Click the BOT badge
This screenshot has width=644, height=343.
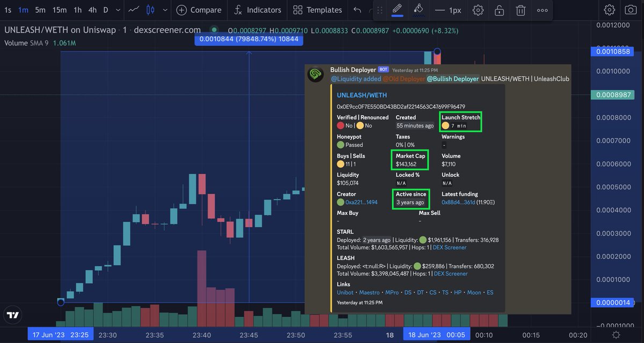click(x=383, y=70)
